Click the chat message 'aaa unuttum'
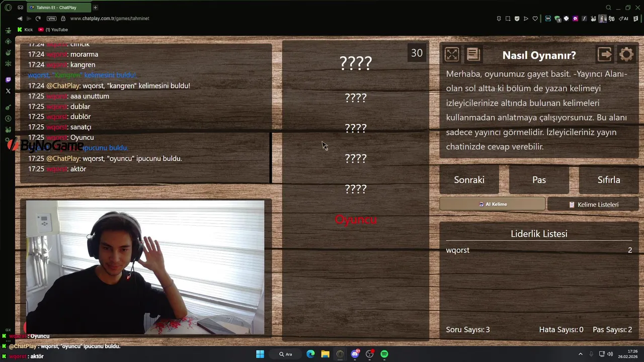Screen dimensions: 644x362 (90, 96)
